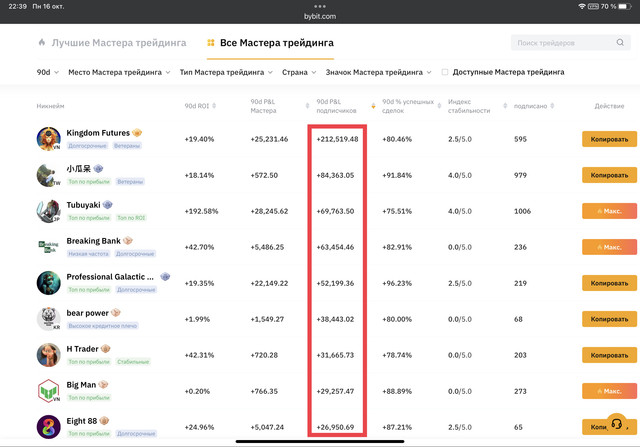Click Высокое кредитное плечо tag
Screen dimensions: 640x447
(102, 326)
